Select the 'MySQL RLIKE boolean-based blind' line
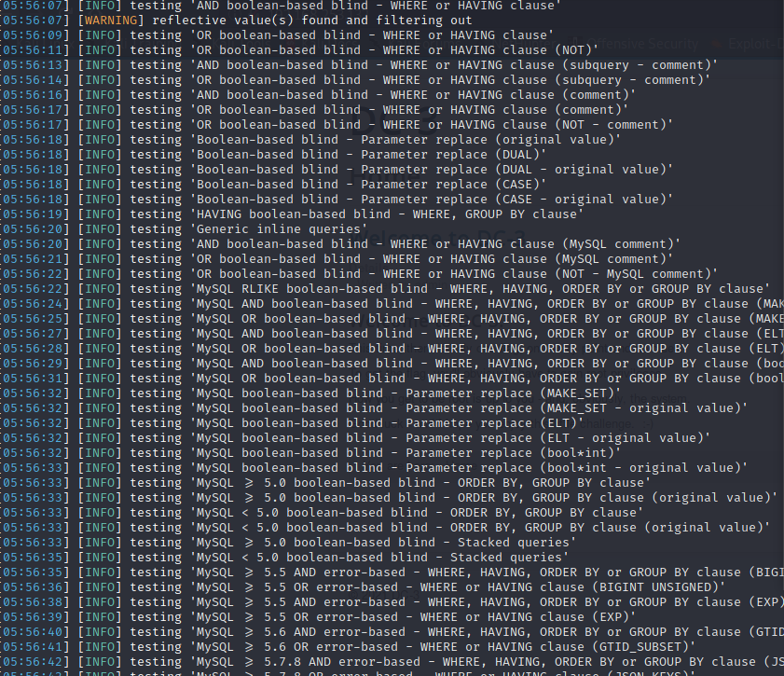 [x=386, y=289]
